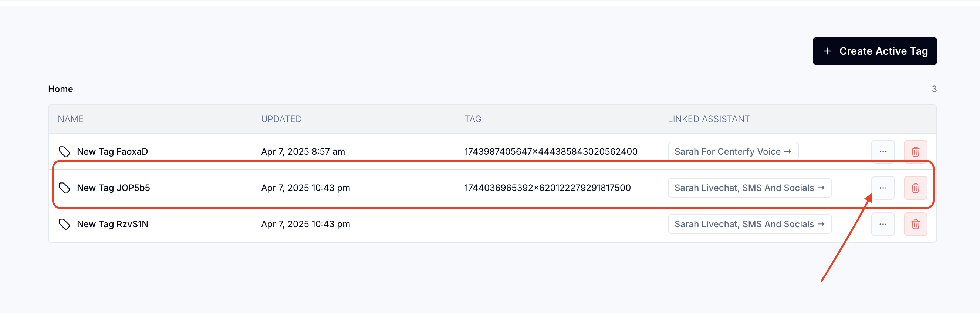
Task: Click the Home breadcrumb label
Action: pyautogui.click(x=61, y=89)
